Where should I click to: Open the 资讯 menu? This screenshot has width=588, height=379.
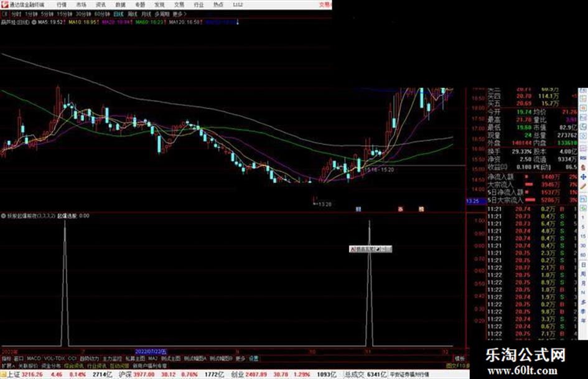(101, 5)
